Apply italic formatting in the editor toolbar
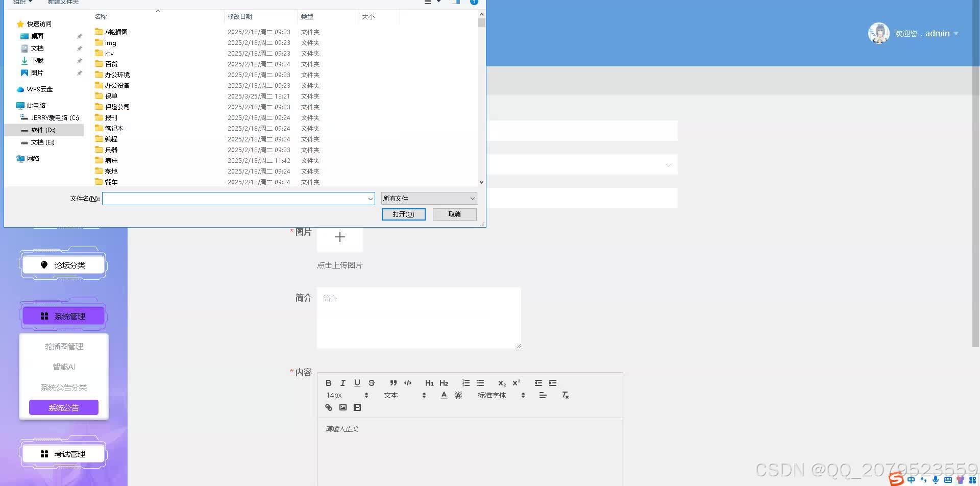 (342, 383)
